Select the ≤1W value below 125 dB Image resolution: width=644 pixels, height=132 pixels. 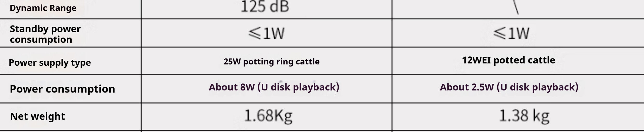266,33
